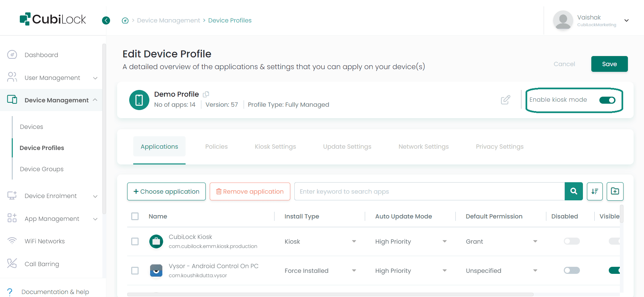Click the Name column header
Screen dimensions: 644x297
pos(158,216)
